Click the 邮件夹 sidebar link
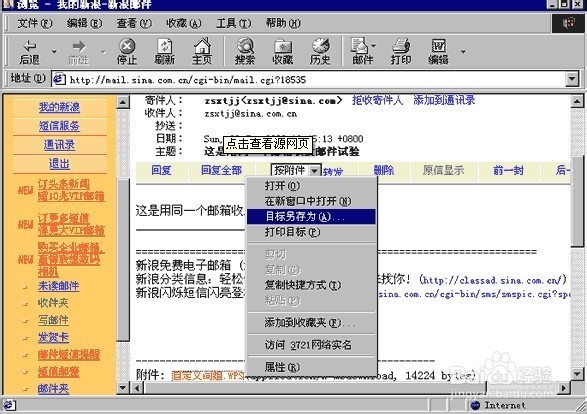The height and width of the screenshot is (414, 587). pos(53,389)
